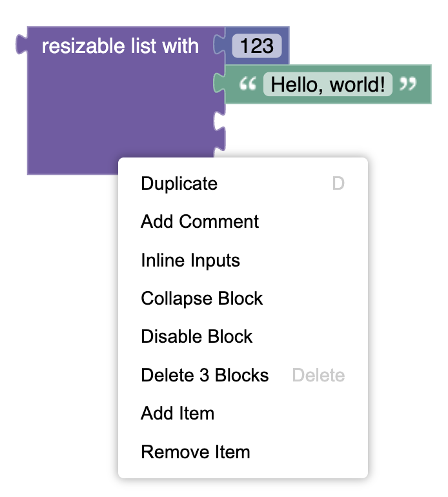Remove Item from the resizable list
The width and height of the screenshot is (448, 497).
point(243,452)
